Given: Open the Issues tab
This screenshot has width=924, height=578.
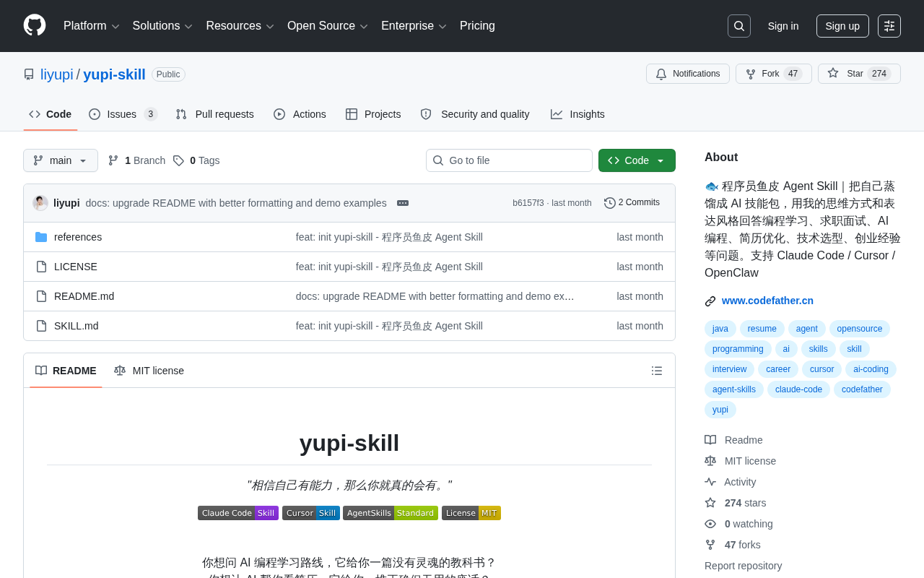Looking at the screenshot, I should point(123,114).
